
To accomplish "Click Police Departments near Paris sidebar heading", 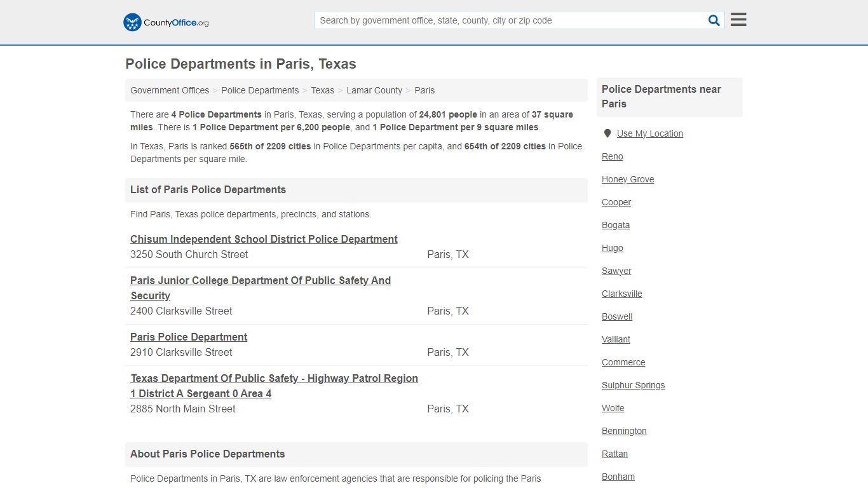I will (661, 97).
